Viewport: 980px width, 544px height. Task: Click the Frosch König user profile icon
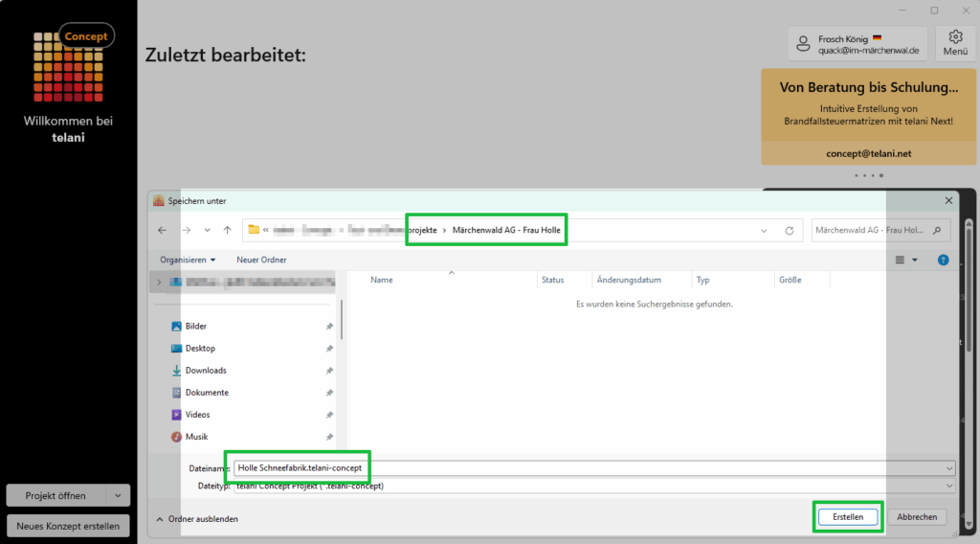click(x=805, y=44)
